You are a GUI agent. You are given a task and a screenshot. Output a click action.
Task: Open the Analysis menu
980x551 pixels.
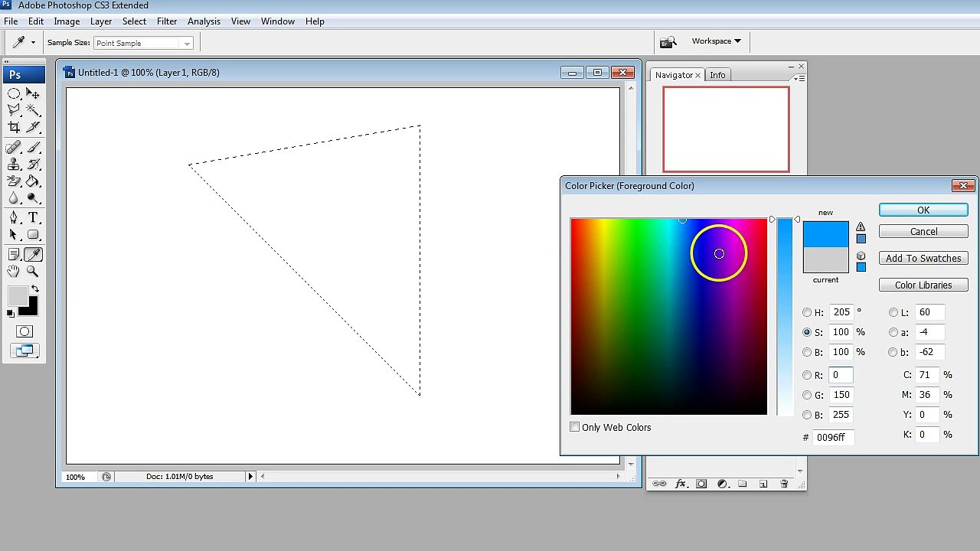click(204, 21)
